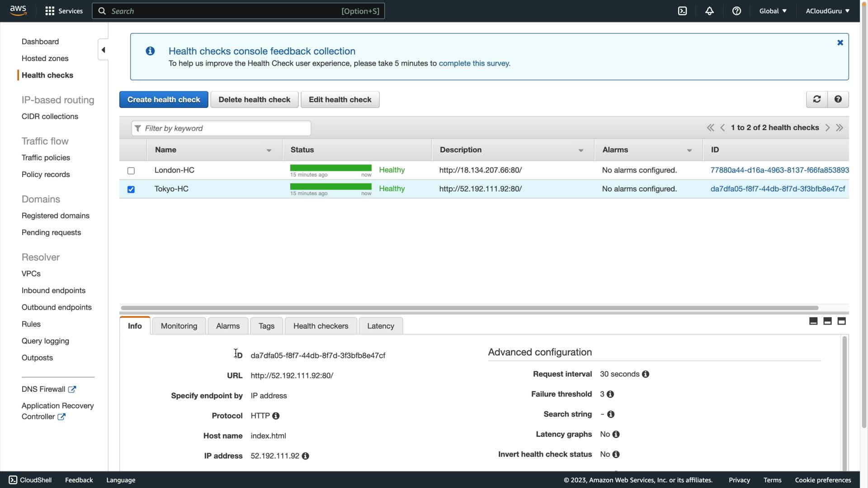Open the complete this survey link
This screenshot has height=488, width=868.
coord(474,63)
